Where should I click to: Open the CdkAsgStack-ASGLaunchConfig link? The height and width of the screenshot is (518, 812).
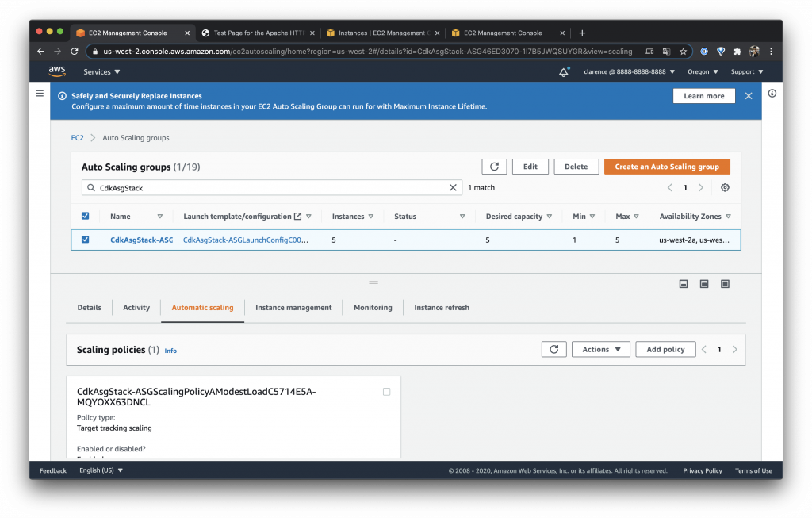click(x=246, y=240)
